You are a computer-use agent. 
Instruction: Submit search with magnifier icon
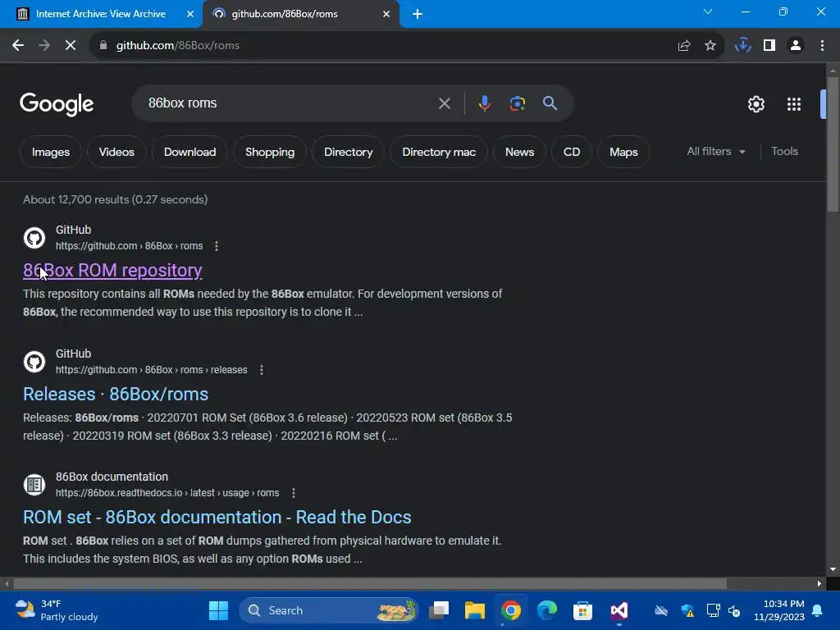[550, 103]
